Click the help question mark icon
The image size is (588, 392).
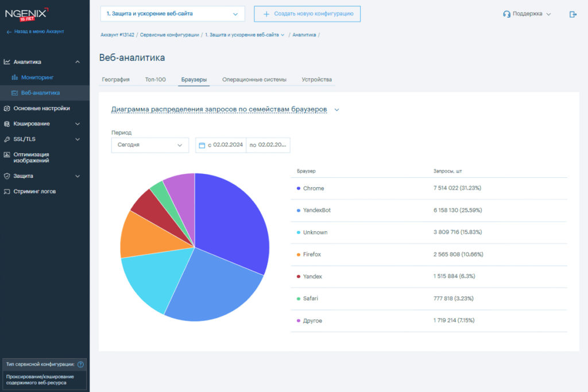coord(80,364)
